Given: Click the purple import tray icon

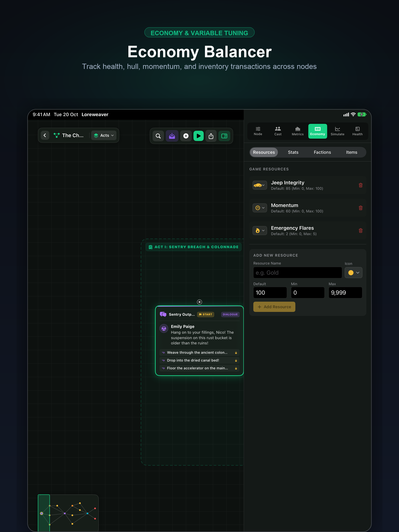Looking at the screenshot, I should point(172,136).
